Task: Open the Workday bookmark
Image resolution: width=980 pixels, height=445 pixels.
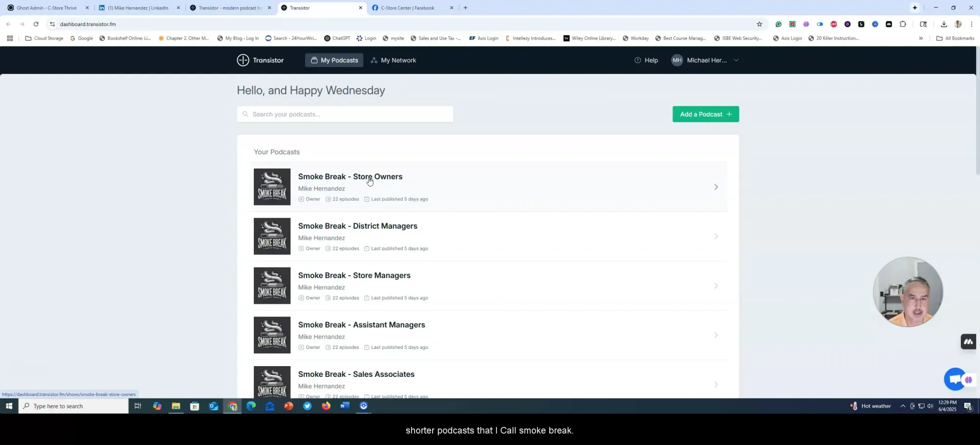Action: [x=636, y=38]
